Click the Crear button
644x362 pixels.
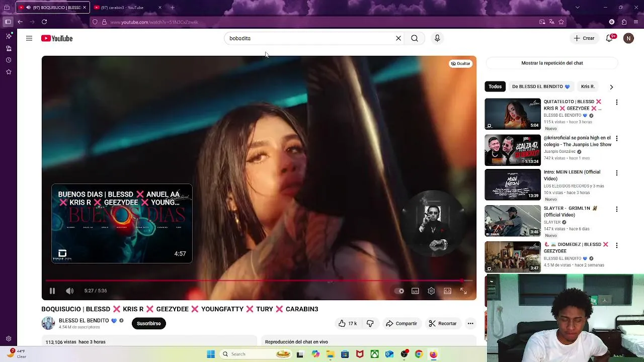click(x=584, y=38)
